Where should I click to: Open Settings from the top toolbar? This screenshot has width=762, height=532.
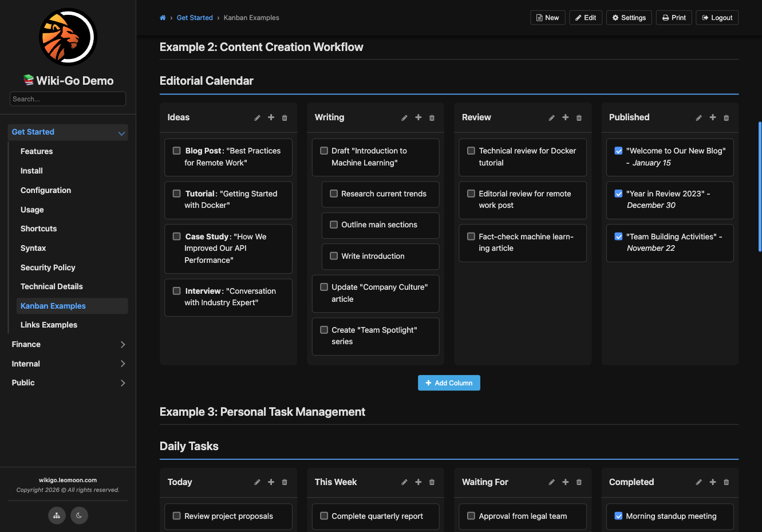tap(629, 18)
